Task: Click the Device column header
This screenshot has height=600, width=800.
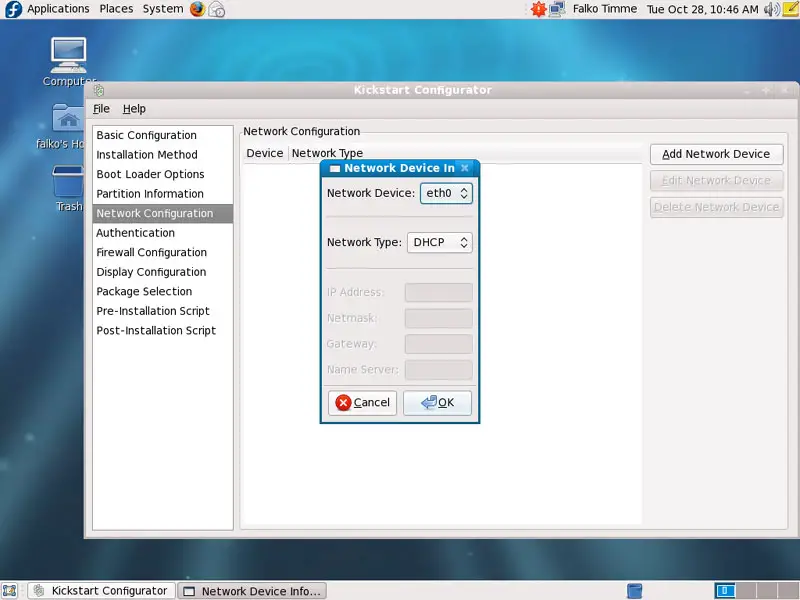Action: 265,153
